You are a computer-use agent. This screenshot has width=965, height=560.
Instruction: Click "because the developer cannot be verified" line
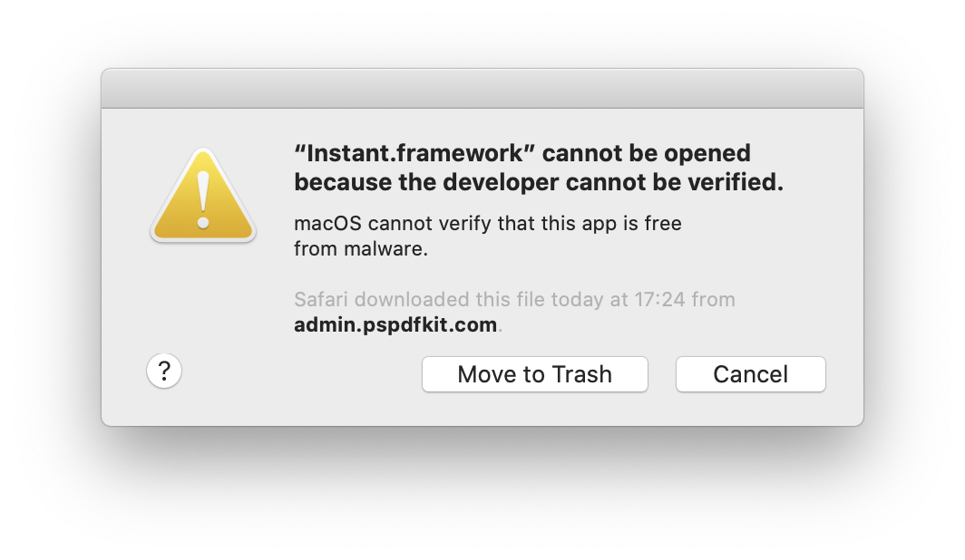click(539, 182)
